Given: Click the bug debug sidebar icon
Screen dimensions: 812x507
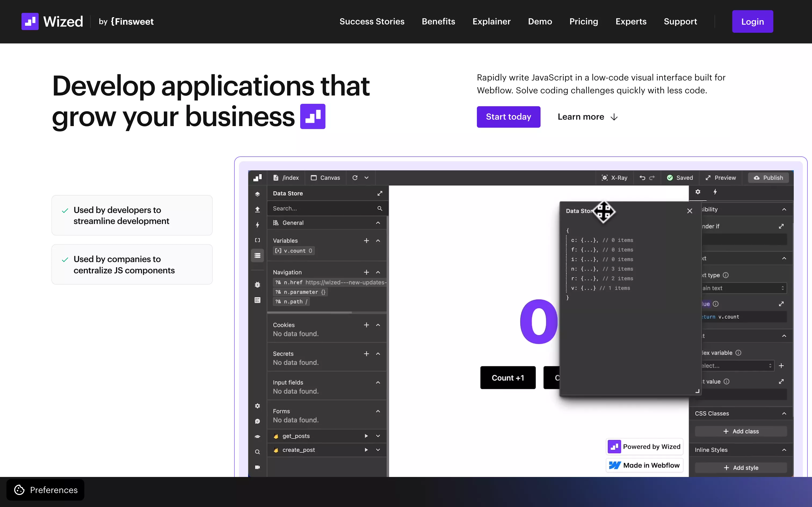Looking at the screenshot, I should coord(257,285).
